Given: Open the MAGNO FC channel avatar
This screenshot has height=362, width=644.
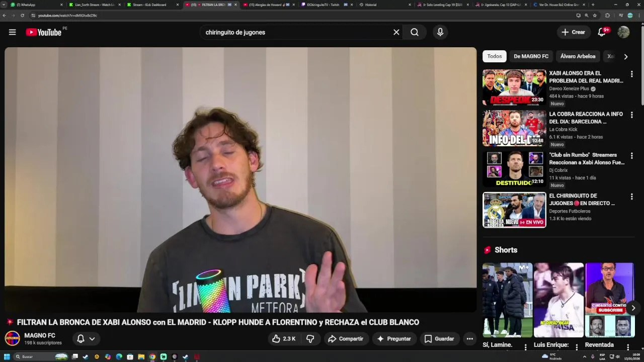Looking at the screenshot, I should tap(12, 339).
